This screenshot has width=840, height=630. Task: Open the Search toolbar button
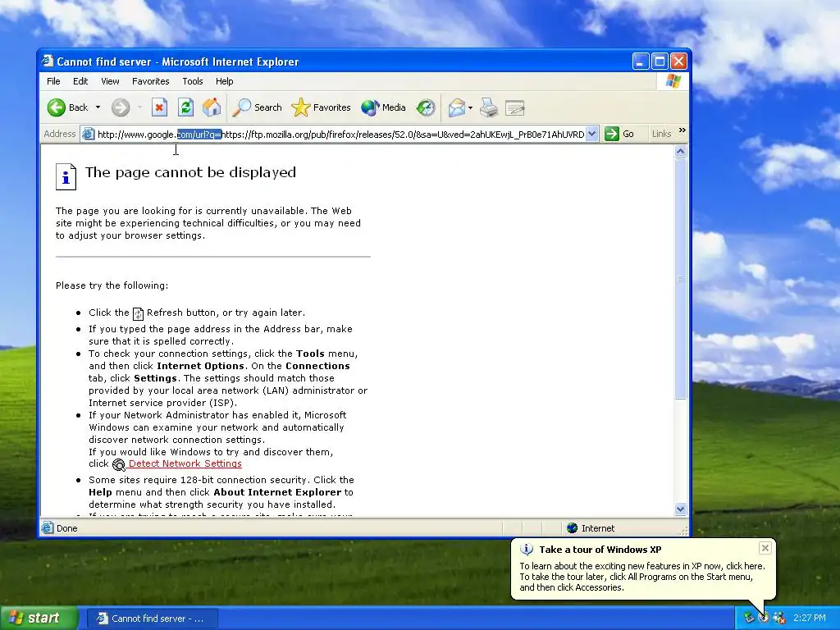(x=257, y=107)
